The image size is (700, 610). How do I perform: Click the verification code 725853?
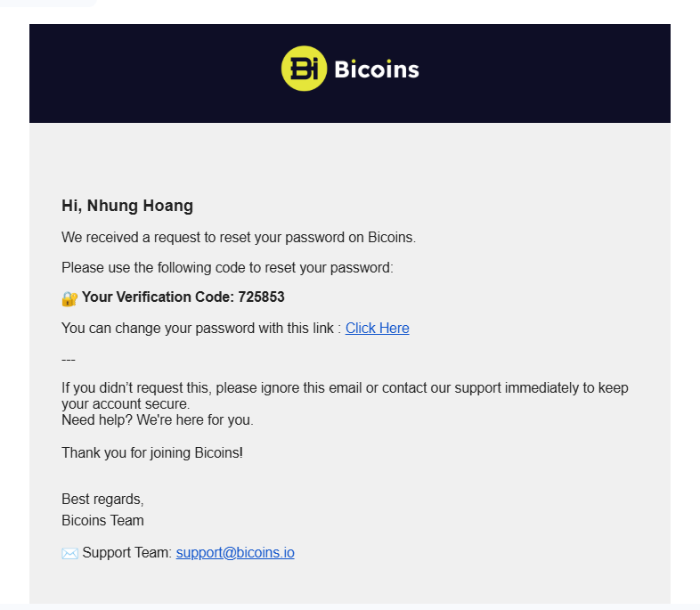tap(261, 297)
